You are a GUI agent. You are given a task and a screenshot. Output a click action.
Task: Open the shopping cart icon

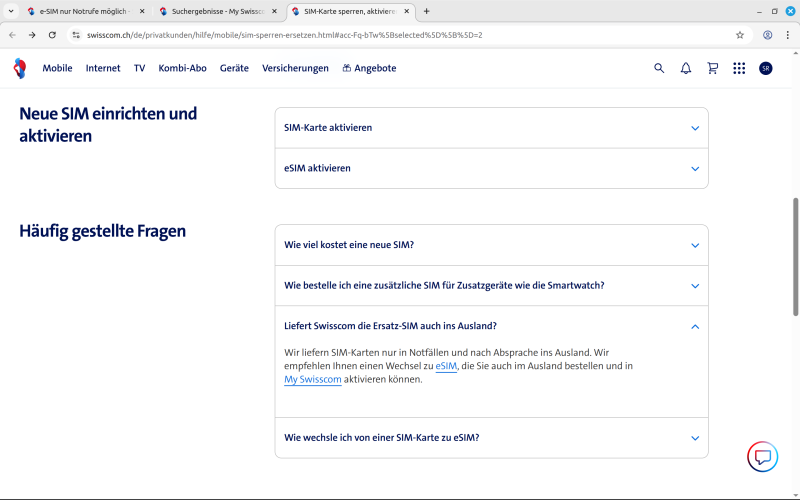coord(713,68)
